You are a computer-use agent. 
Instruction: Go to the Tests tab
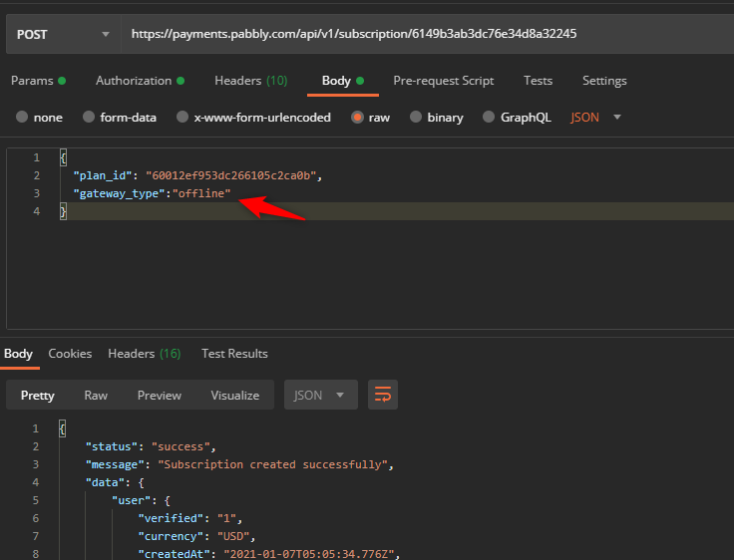click(x=538, y=81)
